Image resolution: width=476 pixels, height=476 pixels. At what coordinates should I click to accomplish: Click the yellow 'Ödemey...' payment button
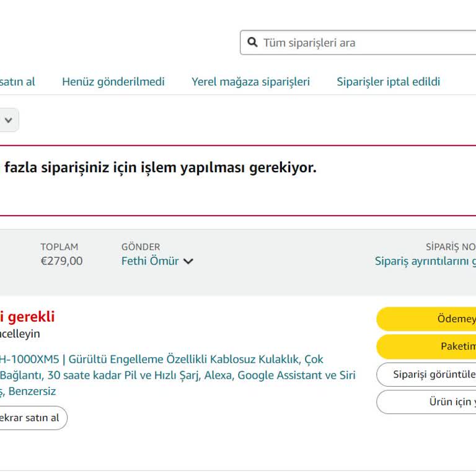pyautogui.click(x=426, y=319)
